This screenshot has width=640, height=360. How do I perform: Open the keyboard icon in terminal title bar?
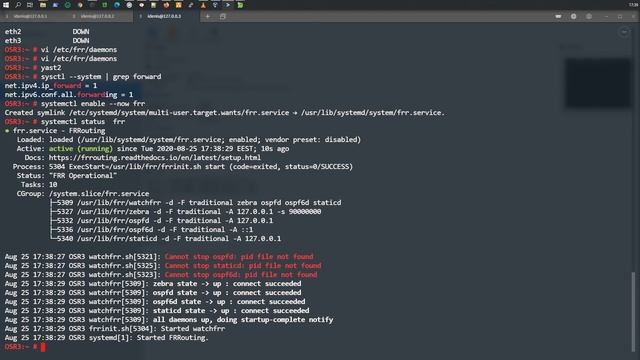(x=558, y=16)
